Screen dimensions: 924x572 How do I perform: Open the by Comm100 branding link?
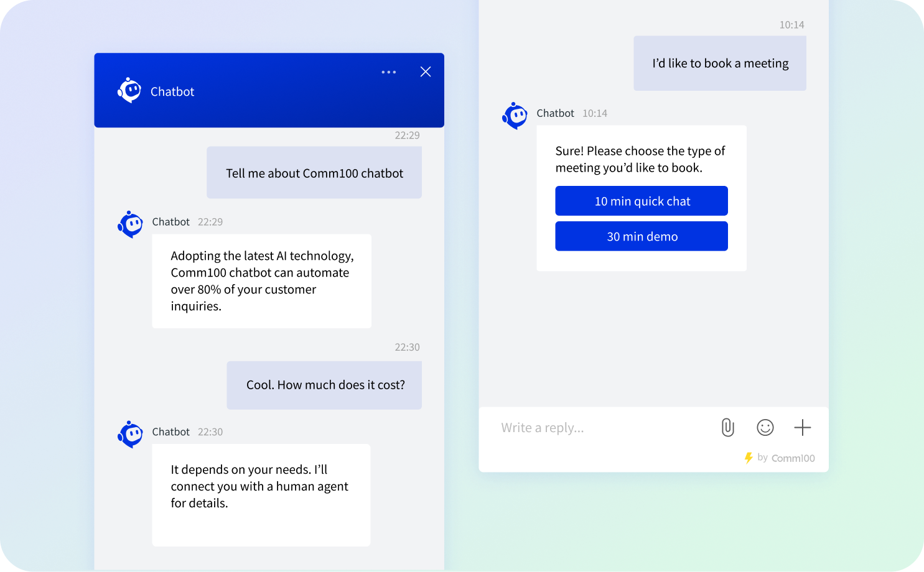coord(786,458)
